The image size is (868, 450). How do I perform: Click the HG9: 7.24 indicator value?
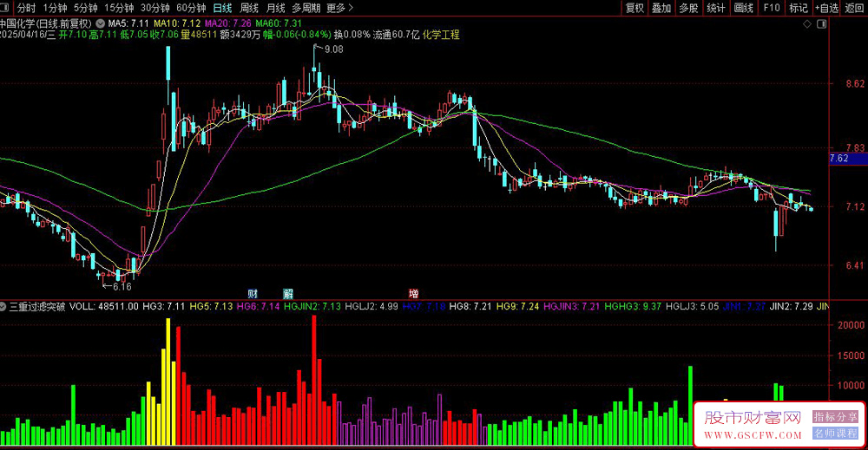coord(517,306)
